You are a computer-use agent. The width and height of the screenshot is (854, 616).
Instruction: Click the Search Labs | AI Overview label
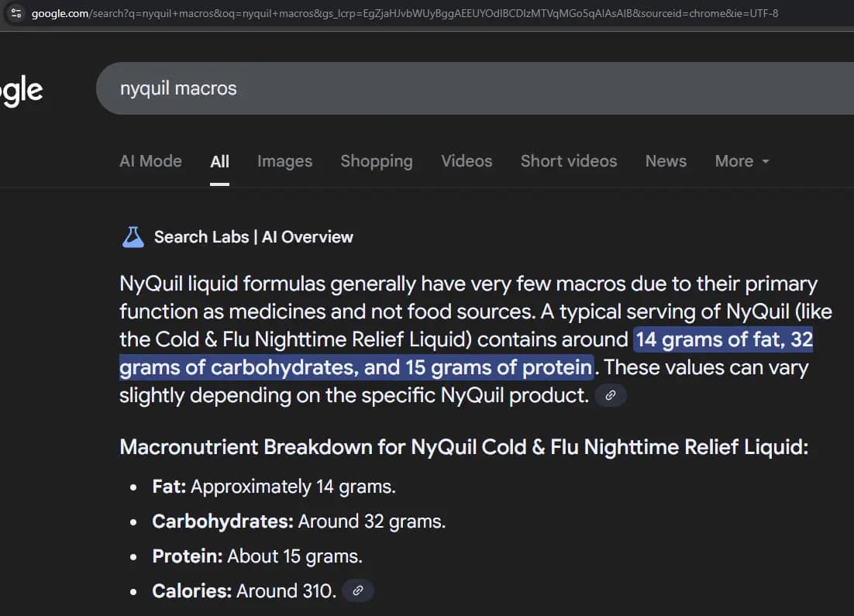pos(253,236)
